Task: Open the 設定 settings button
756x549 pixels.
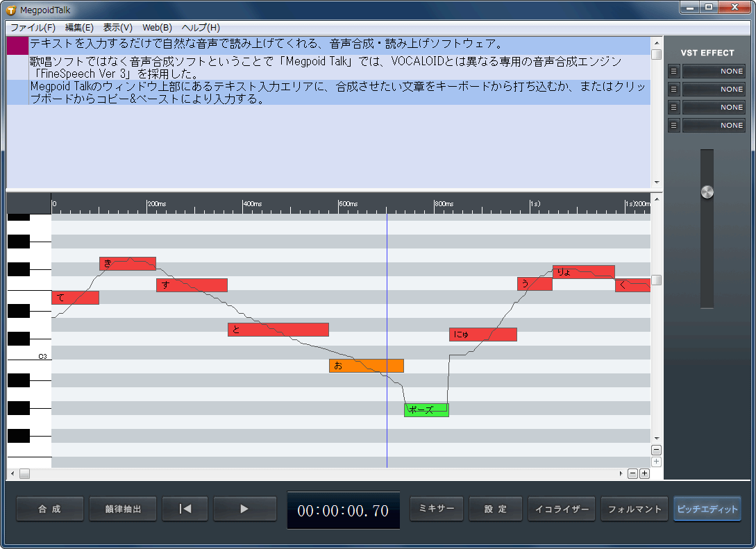Action: [496, 509]
